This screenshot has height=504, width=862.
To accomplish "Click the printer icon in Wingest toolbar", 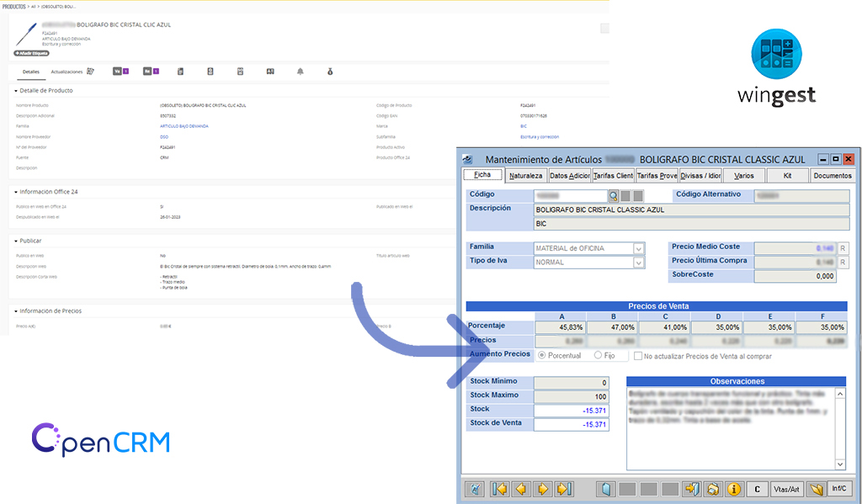I will click(x=713, y=489).
